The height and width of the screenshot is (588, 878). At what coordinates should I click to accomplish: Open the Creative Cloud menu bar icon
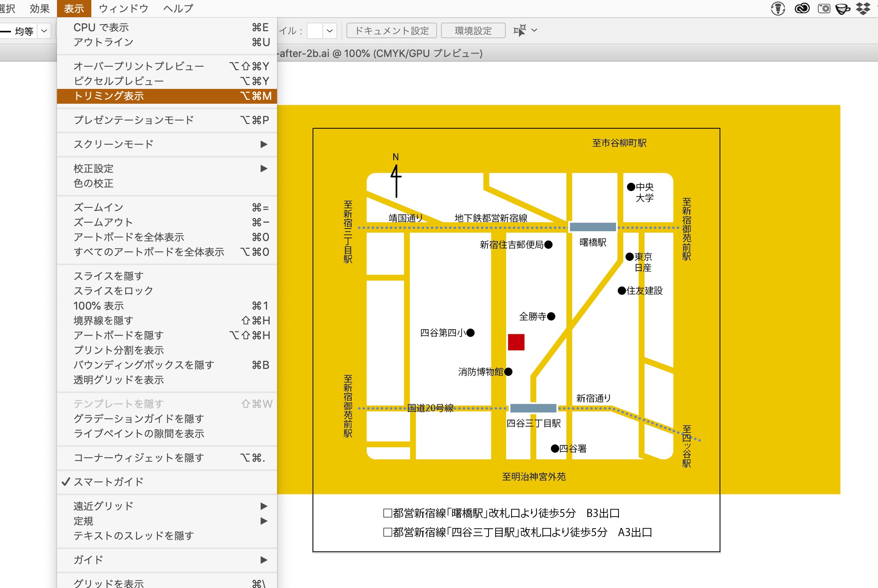[x=803, y=9]
